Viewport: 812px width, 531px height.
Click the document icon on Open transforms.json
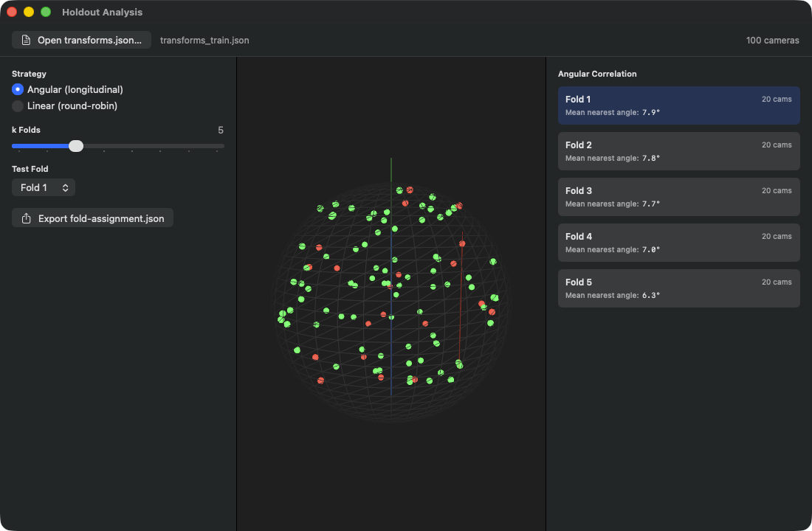point(26,40)
